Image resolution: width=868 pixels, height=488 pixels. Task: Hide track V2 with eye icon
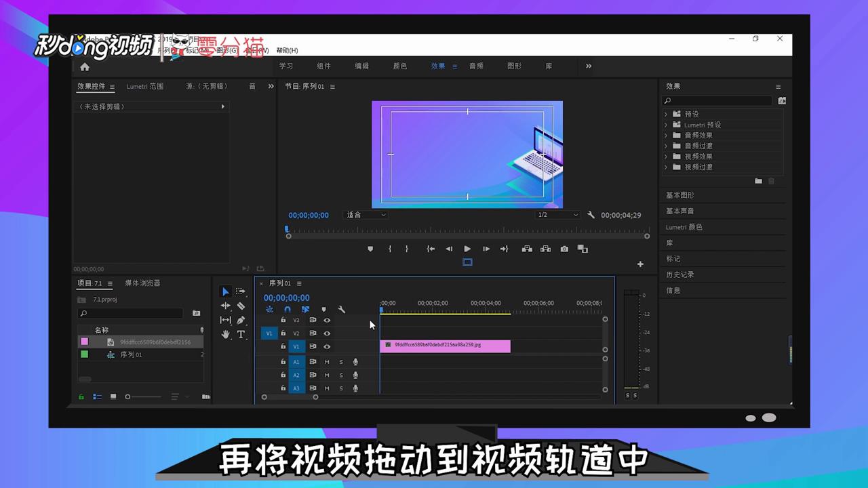tap(327, 333)
